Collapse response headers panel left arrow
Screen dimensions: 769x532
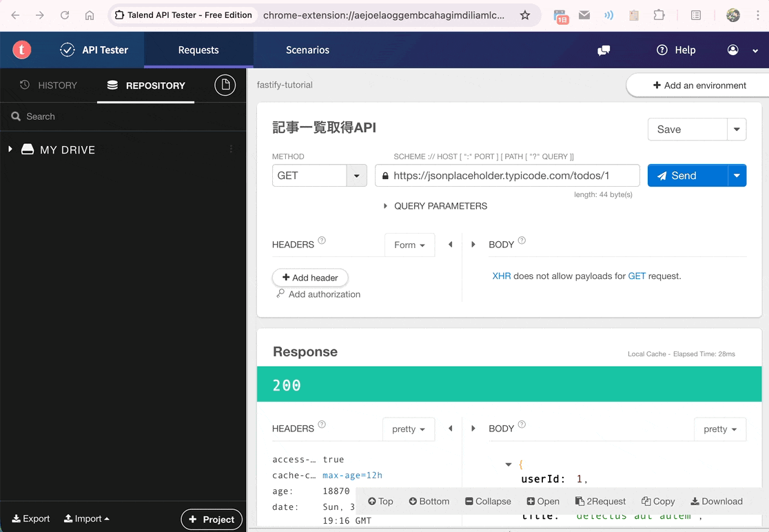(x=450, y=428)
